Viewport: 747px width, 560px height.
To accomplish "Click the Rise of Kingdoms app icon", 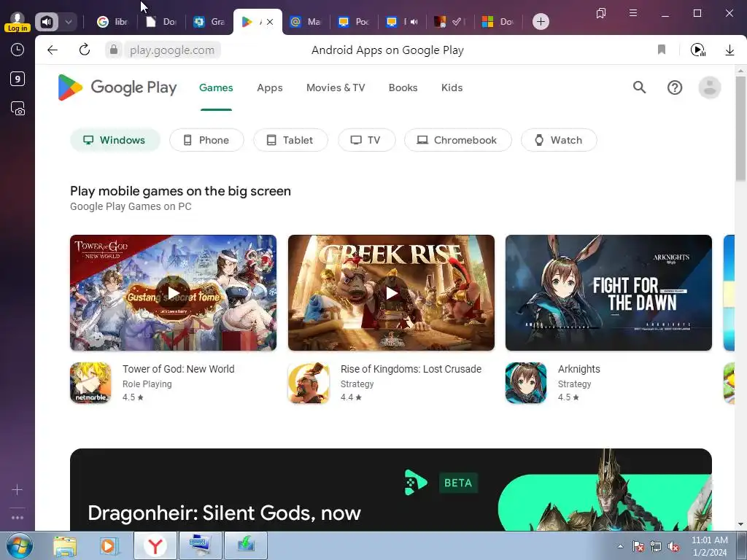I will pos(309,383).
